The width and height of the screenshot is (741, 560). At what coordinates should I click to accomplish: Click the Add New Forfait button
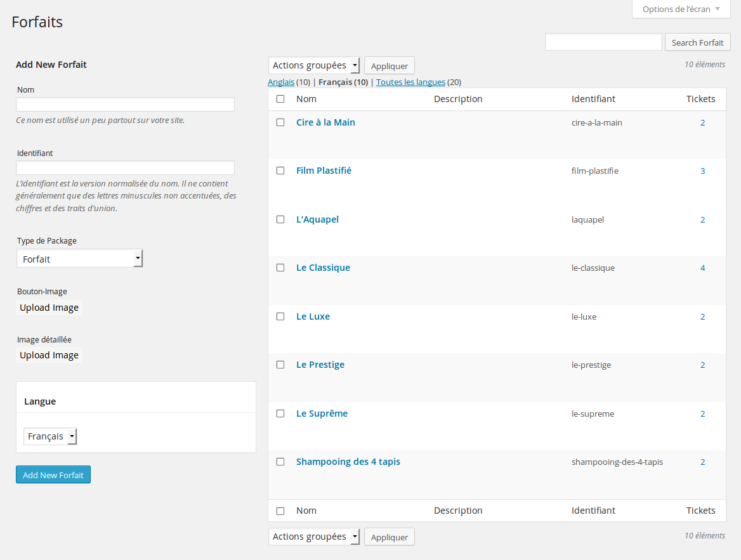coord(53,474)
